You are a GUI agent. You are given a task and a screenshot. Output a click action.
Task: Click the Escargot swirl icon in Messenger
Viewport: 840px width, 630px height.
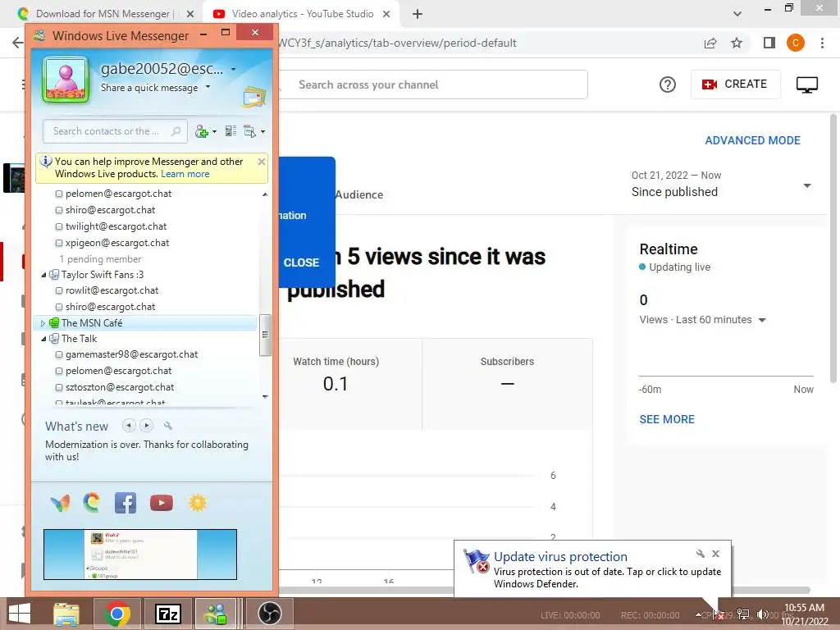pyautogui.click(x=92, y=503)
